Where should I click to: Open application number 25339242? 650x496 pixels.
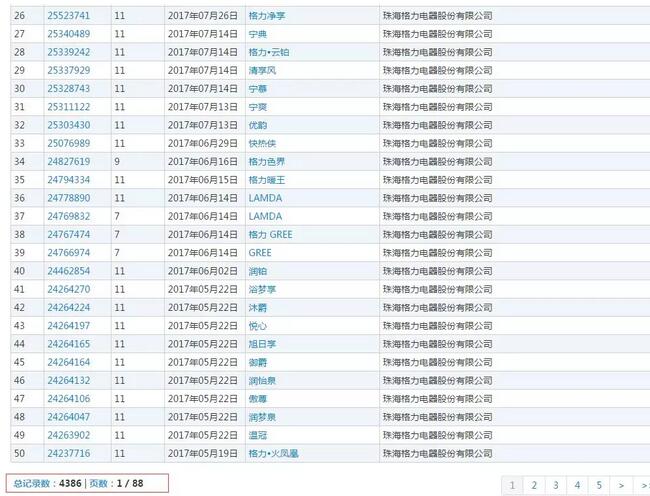(x=68, y=52)
